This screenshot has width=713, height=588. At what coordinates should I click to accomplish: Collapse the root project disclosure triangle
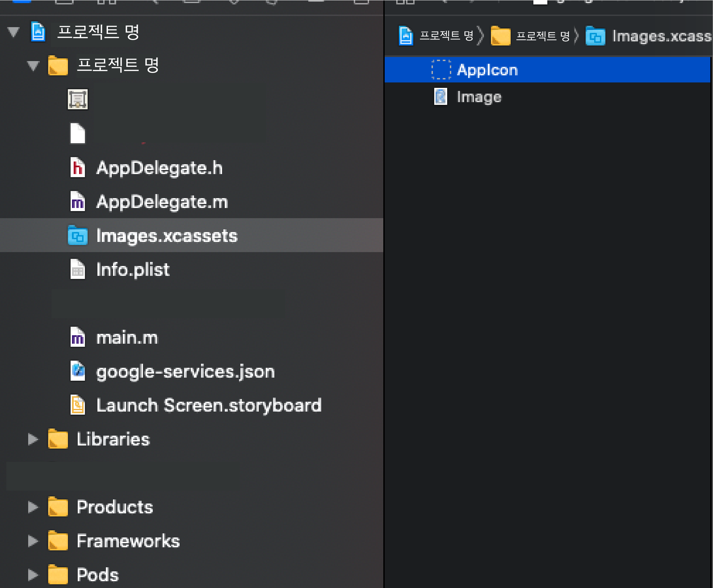pos(14,32)
